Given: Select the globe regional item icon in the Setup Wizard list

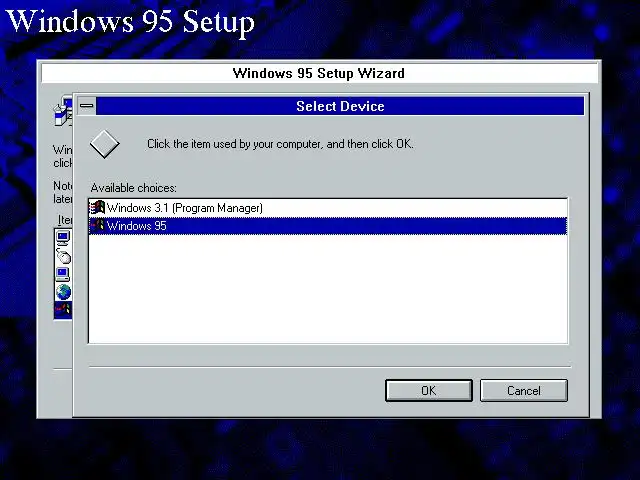Looking at the screenshot, I should pyautogui.click(x=63, y=292).
